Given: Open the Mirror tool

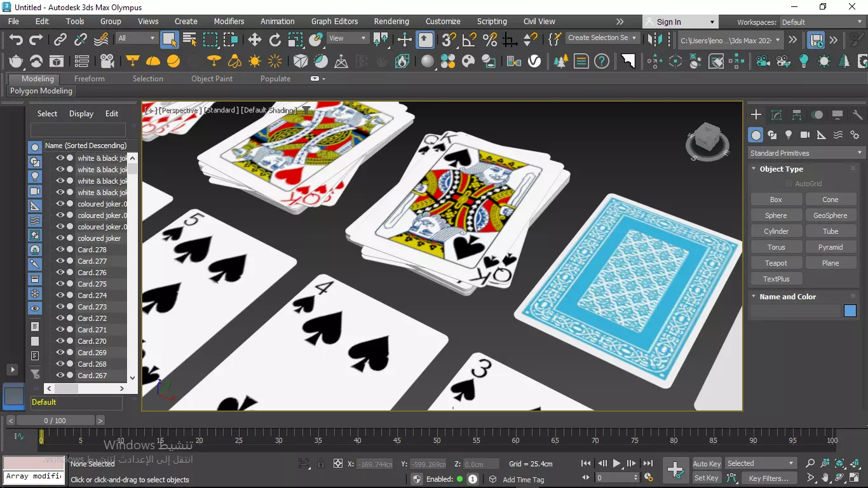Looking at the screenshot, I should point(654,40).
